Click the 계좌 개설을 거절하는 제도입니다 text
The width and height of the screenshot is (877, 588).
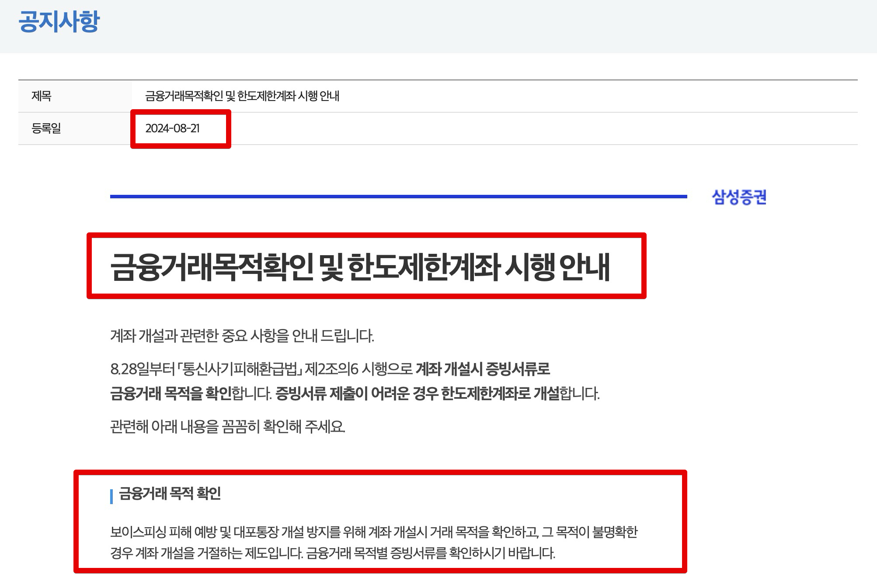click(x=219, y=553)
